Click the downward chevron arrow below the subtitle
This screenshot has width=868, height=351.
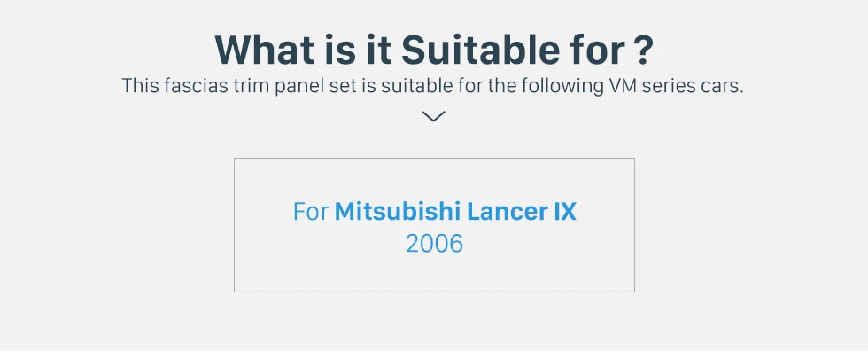pos(433,116)
